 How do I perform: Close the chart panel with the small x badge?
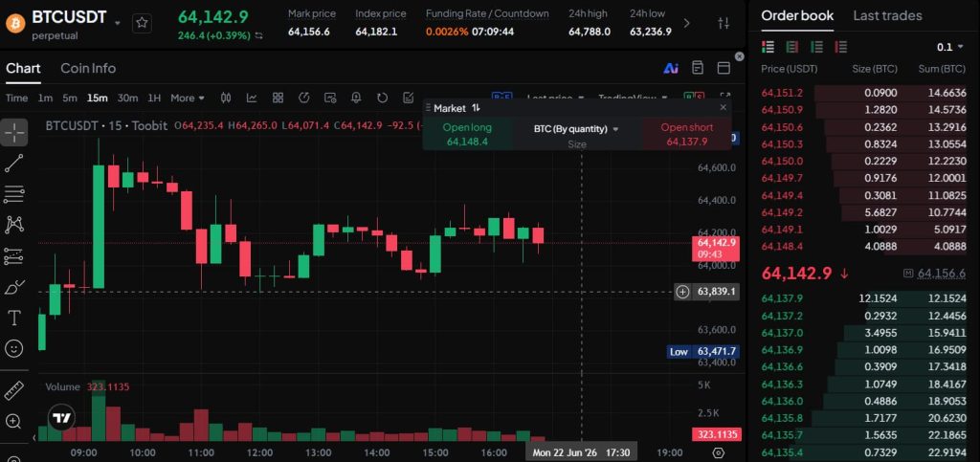click(x=740, y=56)
